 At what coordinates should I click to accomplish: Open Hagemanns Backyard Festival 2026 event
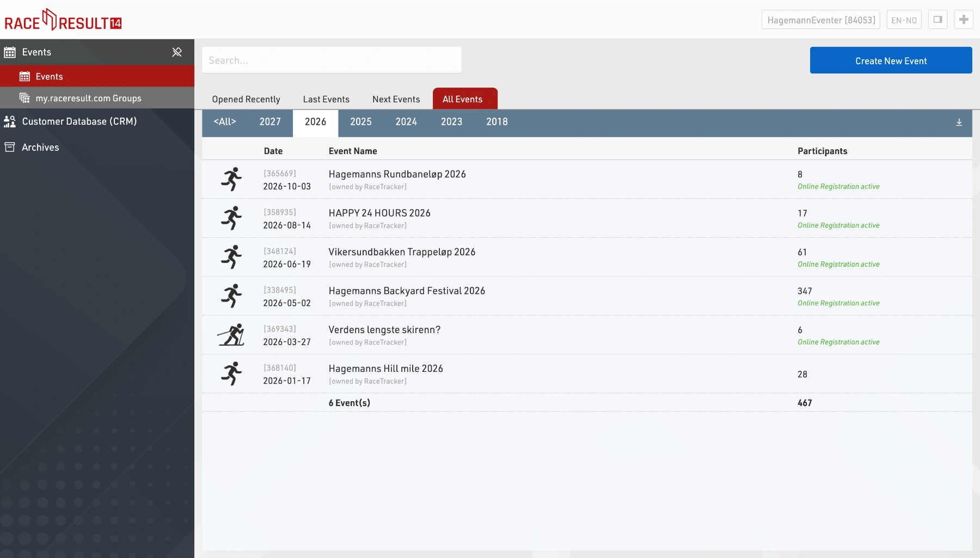pyautogui.click(x=407, y=290)
